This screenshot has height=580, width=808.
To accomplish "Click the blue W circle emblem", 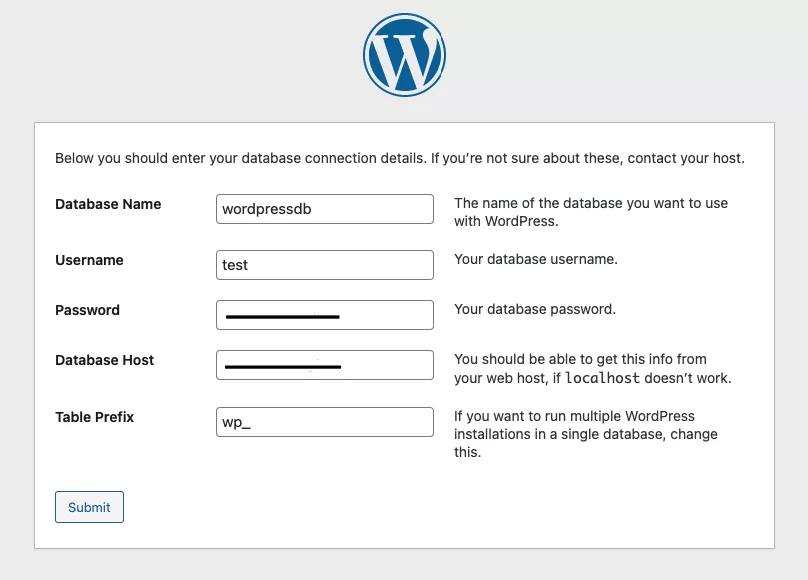I will [404, 54].
